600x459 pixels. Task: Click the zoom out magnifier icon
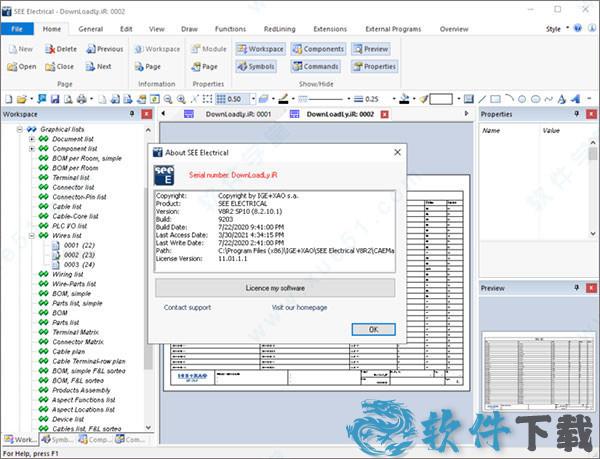coord(168,99)
